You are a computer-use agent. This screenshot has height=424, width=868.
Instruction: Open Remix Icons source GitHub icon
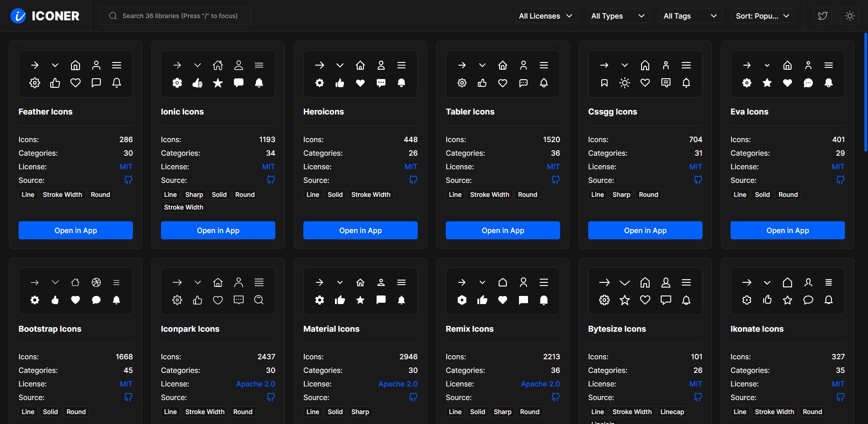pyautogui.click(x=556, y=397)
